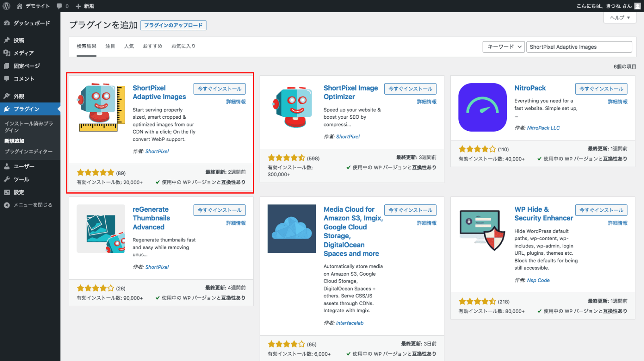Open reGenerate Thumbnails Advanced title link
Screen dimensions: 644x361
pos(151,218)
